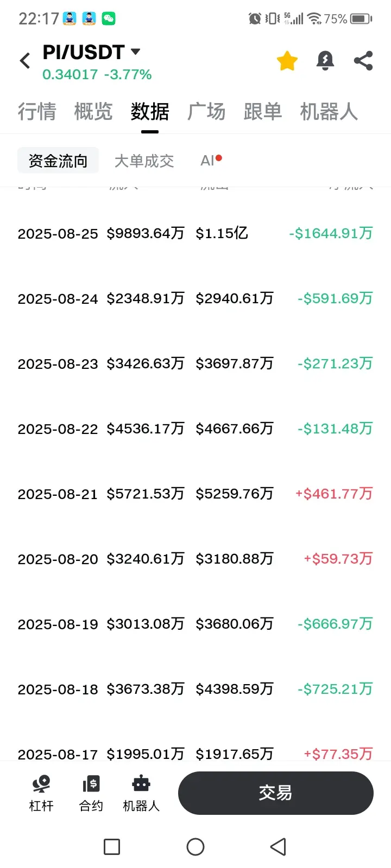Tap the back arrow icon

[25, 61]
